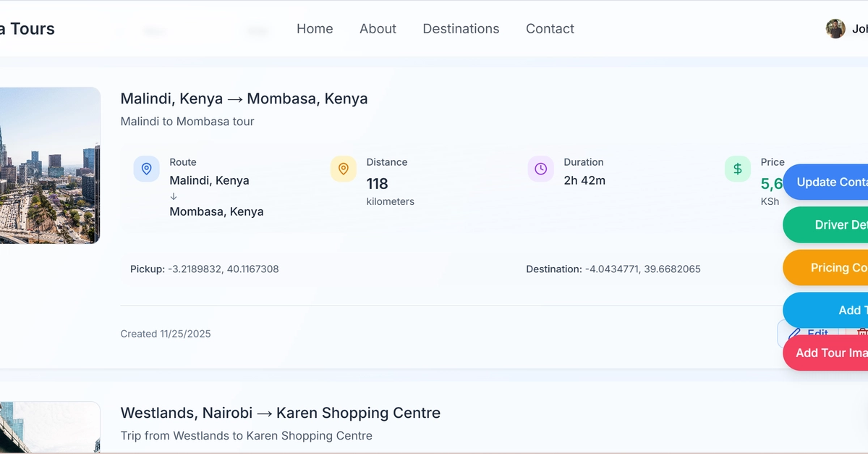Click the Destination coordinates -4.0434771, 39.6682065
Image resolution: width=868 pixels, height=454 pixels.
pos(642,269)
